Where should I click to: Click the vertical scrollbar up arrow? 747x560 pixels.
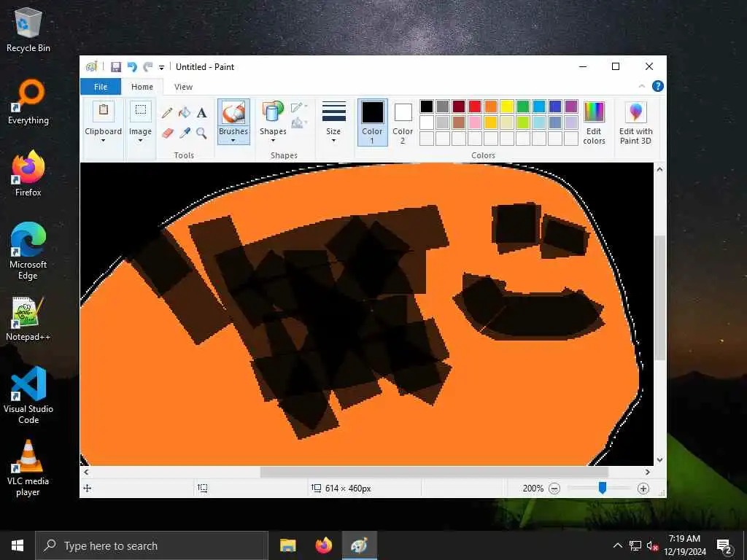point(659,169)
